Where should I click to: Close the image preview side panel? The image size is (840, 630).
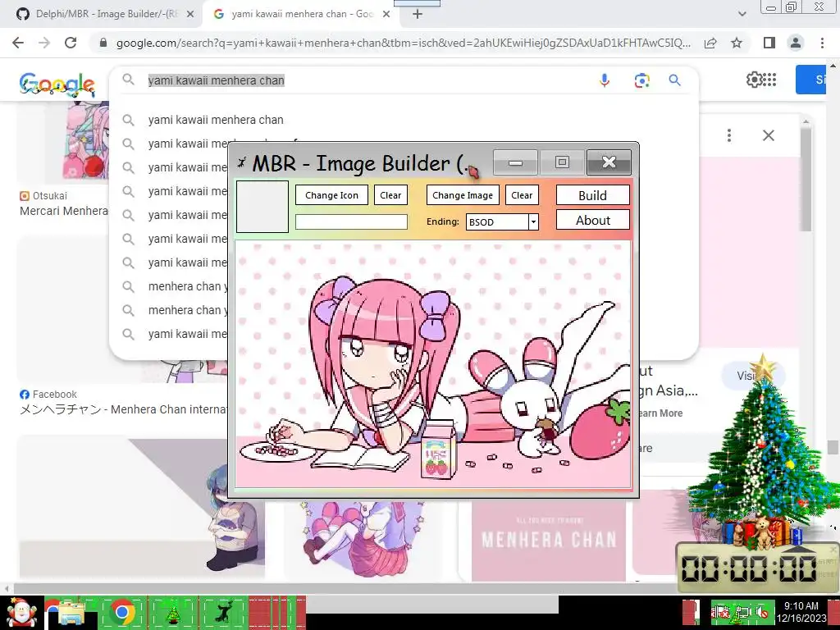(x=768, y=135)
